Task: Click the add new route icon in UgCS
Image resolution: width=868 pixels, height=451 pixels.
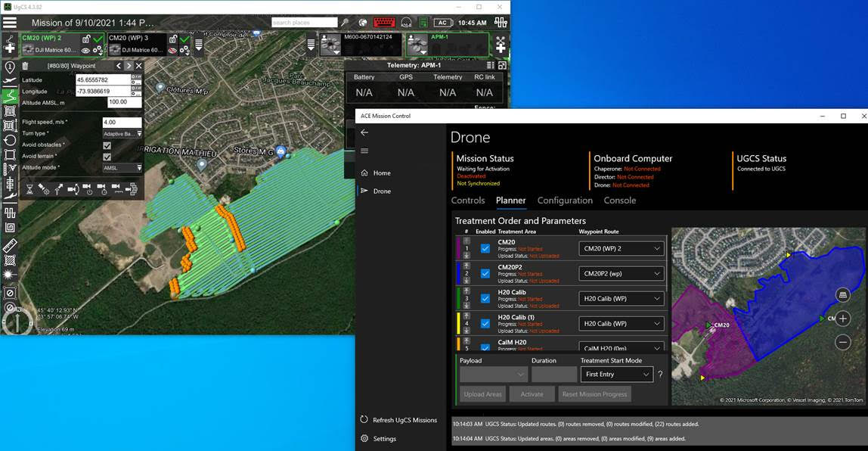Action: pos(9,45)
